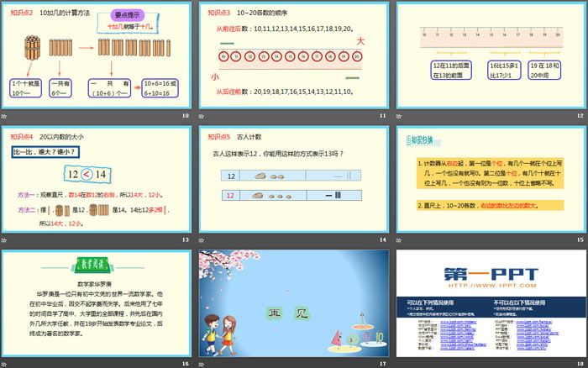This screenshot has height=368, width=588.
Task: Select slide 11 thumbnail with number order 10~20
Action: click(x=294, y=55)
